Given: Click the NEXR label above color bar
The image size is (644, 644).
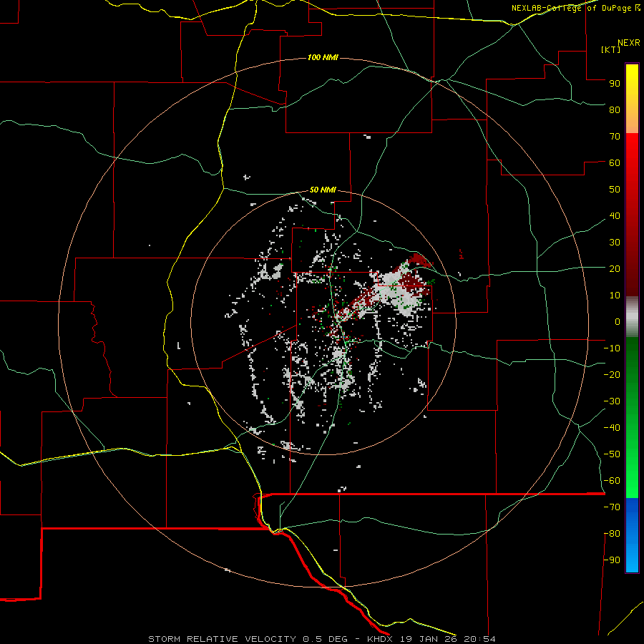Looking at the screenshot, I should [629, 43].
